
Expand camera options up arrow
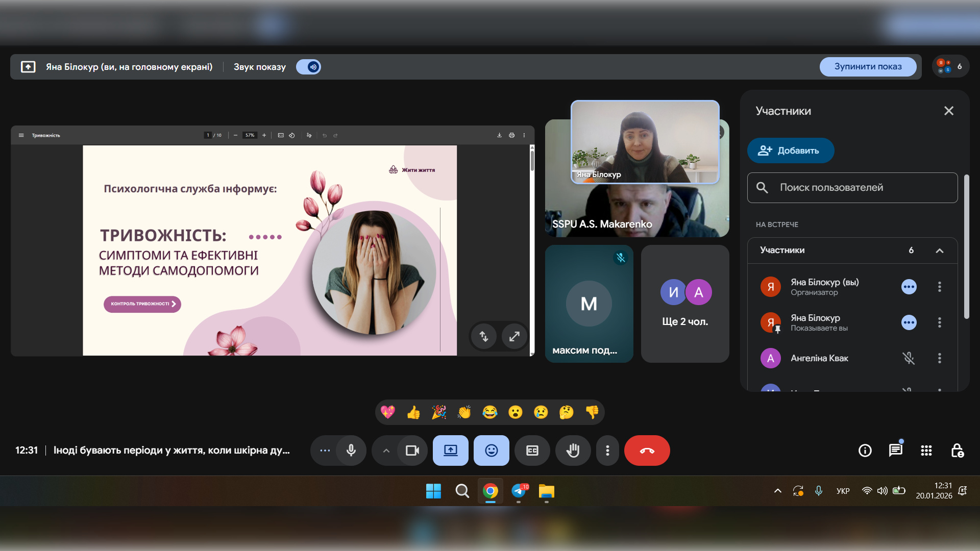(x=386, y=450)
